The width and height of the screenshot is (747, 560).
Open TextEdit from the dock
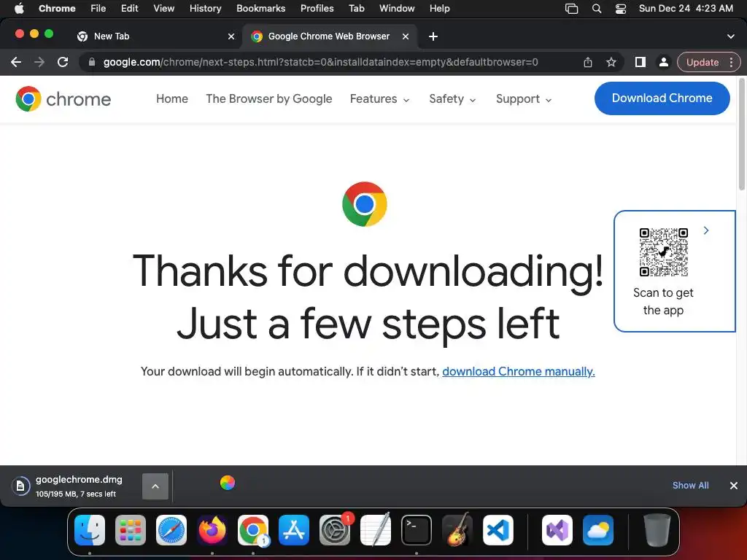pyautogui.click(x=376, y=530)
